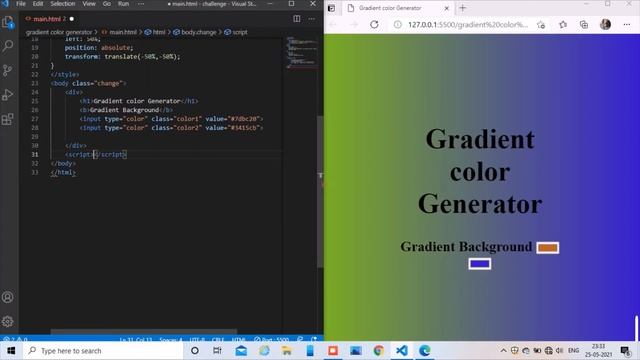Click the taskbar search box
640x360 pixels.
(103, 351)
